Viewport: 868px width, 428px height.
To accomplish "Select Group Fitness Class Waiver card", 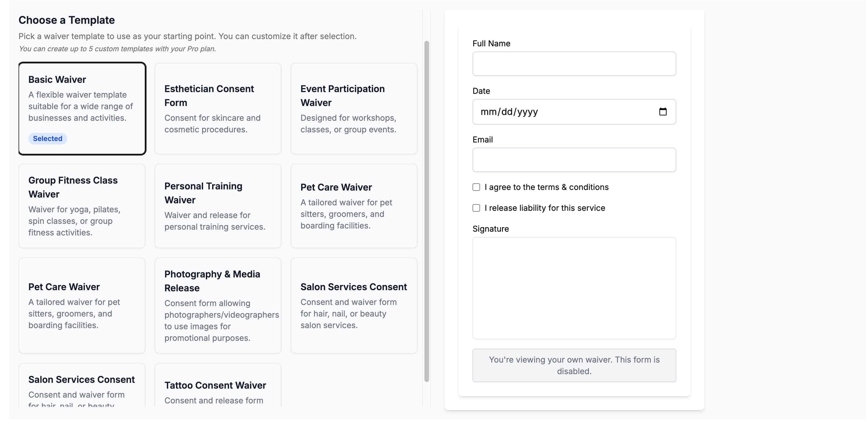I will click(x=82, y=206).
